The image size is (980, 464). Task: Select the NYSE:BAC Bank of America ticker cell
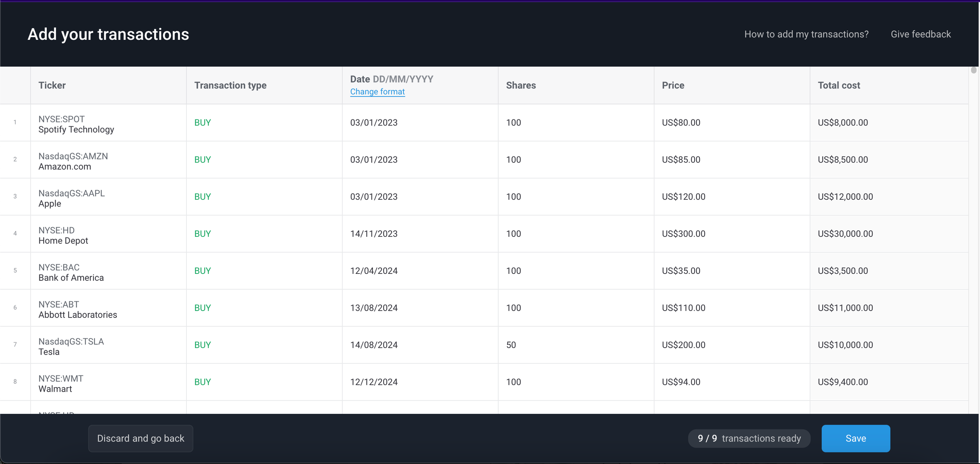pos(108,271)
